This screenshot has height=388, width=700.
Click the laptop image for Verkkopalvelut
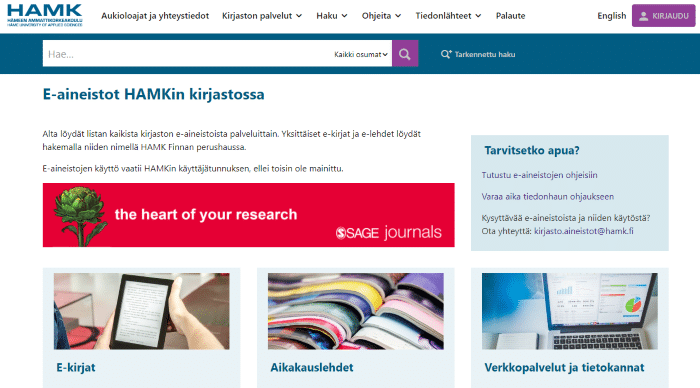(x=570, y=311)
